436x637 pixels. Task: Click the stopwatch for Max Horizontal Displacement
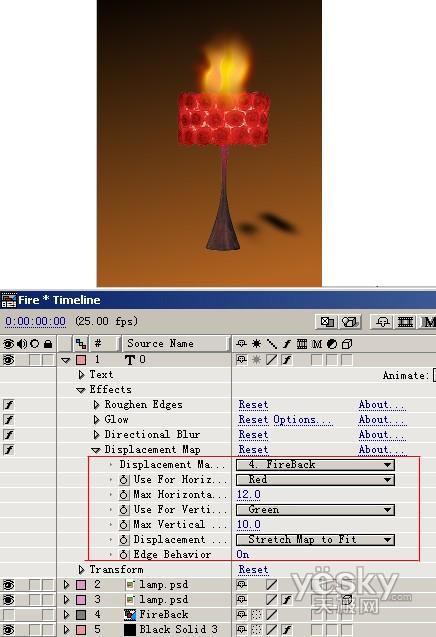[x=124, y=495]
